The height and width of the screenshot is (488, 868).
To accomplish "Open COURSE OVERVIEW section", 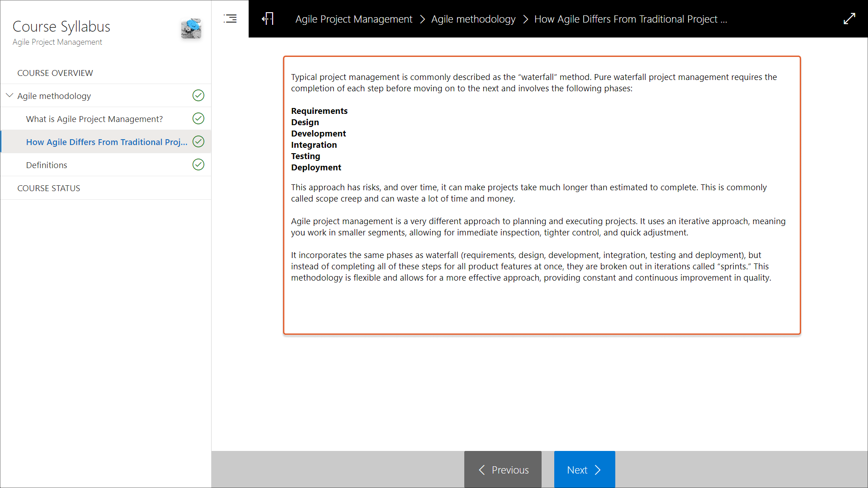I will (55, 73).
